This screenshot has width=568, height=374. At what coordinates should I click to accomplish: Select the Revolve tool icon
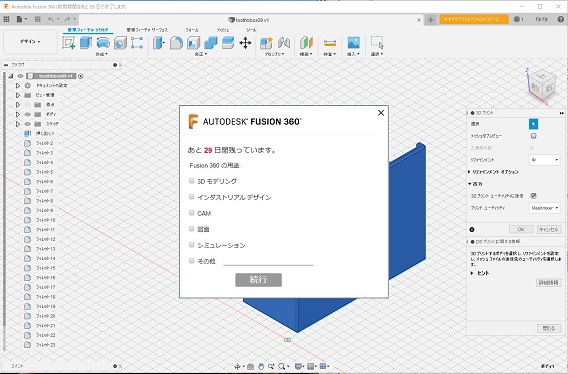point(103,43)
